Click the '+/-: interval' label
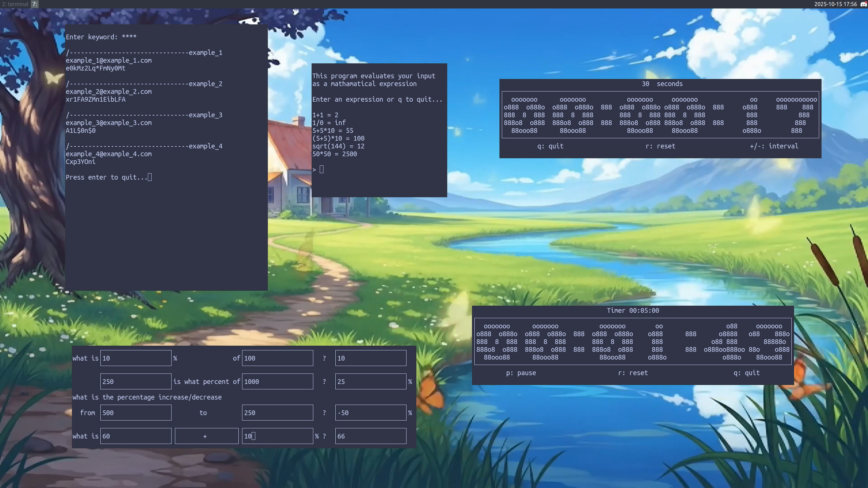Viewport: 868px width, 488px height. (x=774, y=146)
